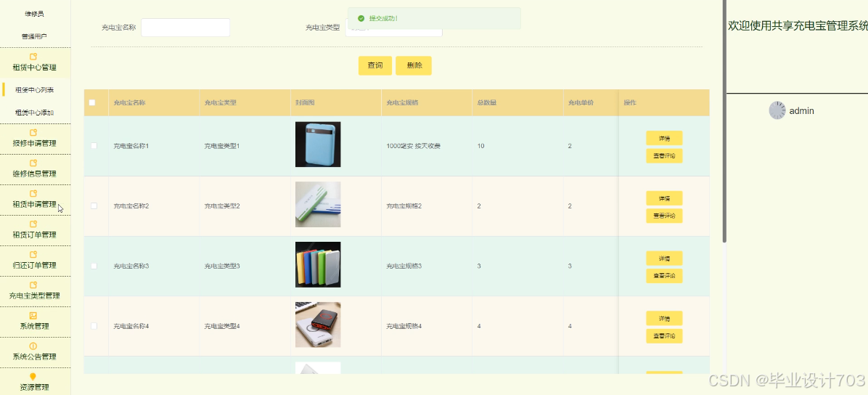The height and width of the screenshot is (395, 868).
Task: Expand the 租赁中心管理 menu group
Action: click(34, 62)
